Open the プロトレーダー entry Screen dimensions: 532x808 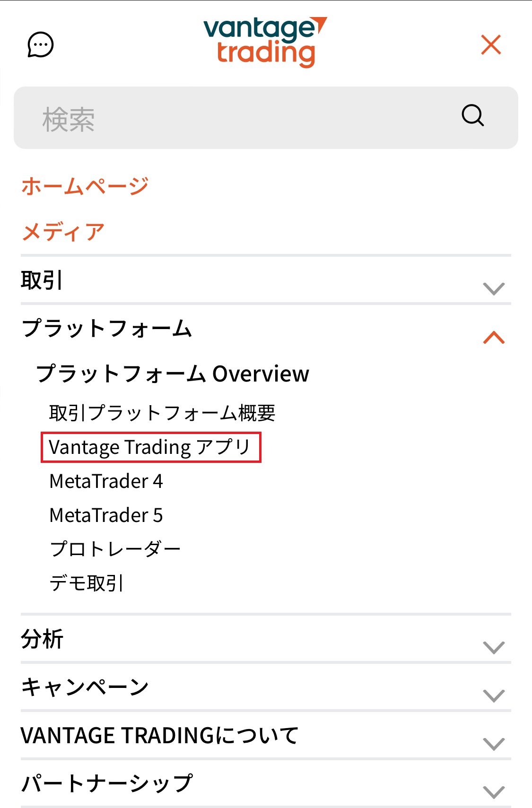tap(116, 548)
